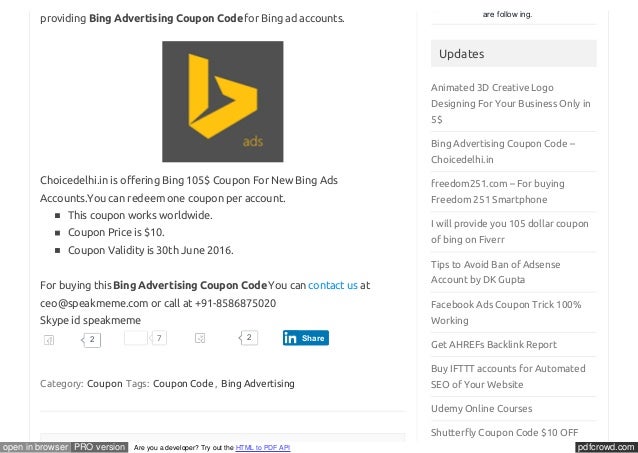Click the share count bubble showing 7
Screen dimensions: 638x453
coord(159,339)
